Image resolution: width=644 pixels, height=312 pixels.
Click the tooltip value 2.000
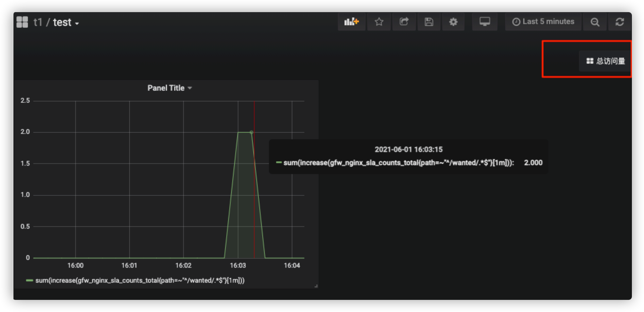click(x=533, y=163)
